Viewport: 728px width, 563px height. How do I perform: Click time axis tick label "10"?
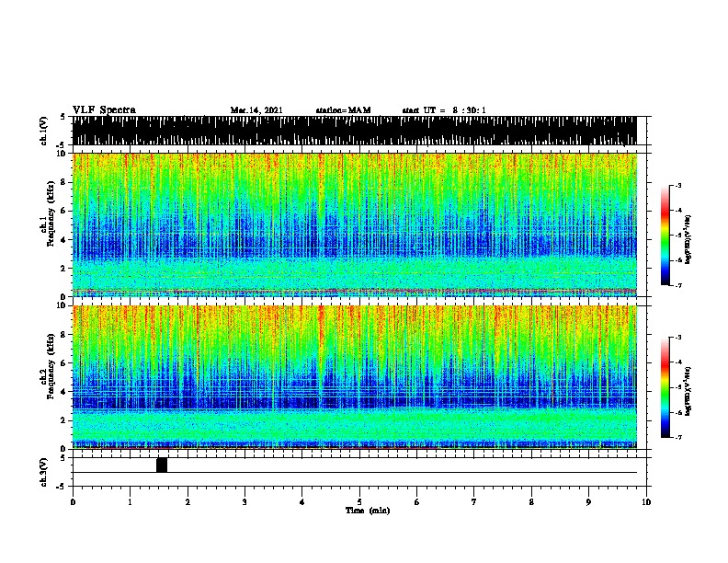646,502
